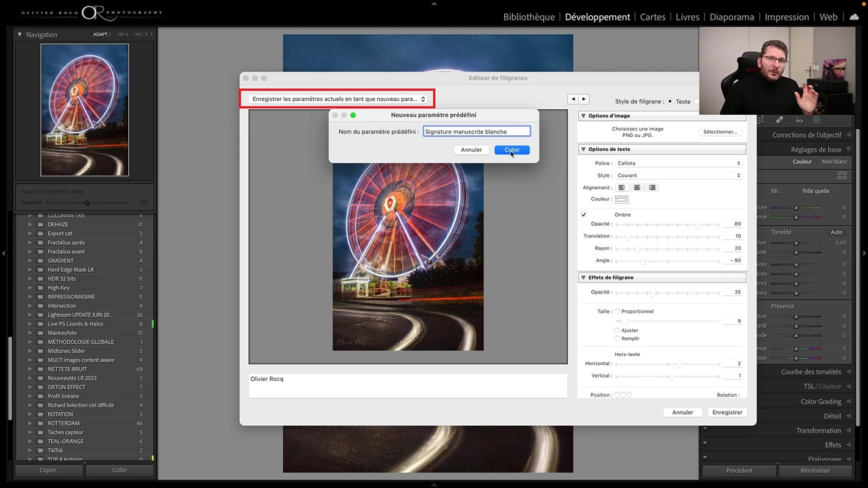868x488 pixels.
Task: Select center text alignment icon
Action: pos(637,187)
